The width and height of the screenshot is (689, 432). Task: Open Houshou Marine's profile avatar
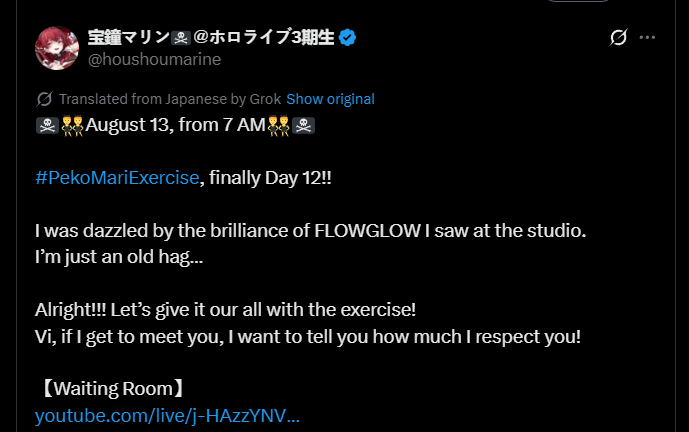click(x=57, y=48)
